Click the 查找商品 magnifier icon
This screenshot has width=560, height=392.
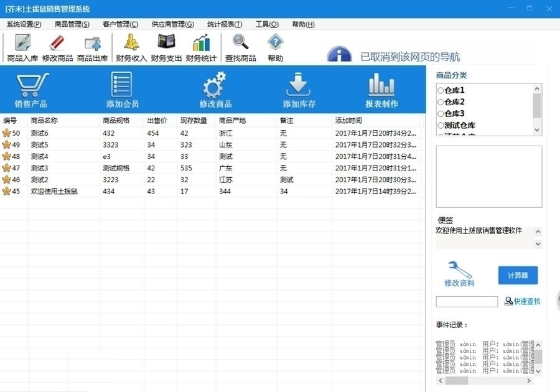click(240, 42)
